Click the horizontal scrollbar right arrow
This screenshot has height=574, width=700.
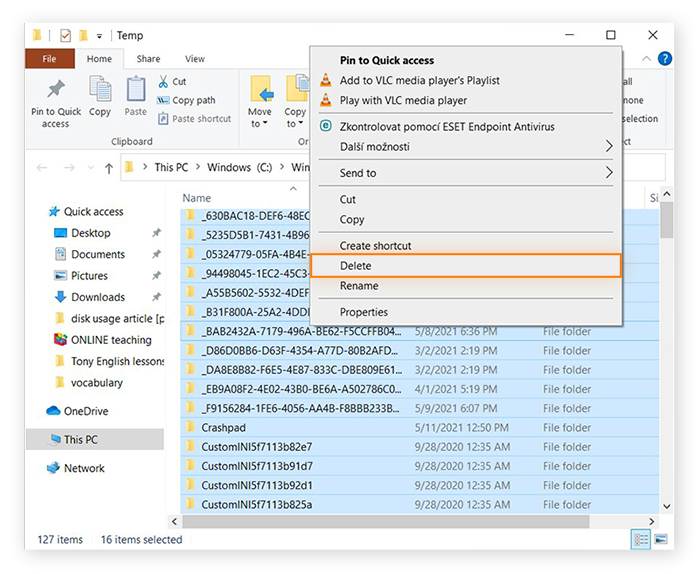(652, 521)
